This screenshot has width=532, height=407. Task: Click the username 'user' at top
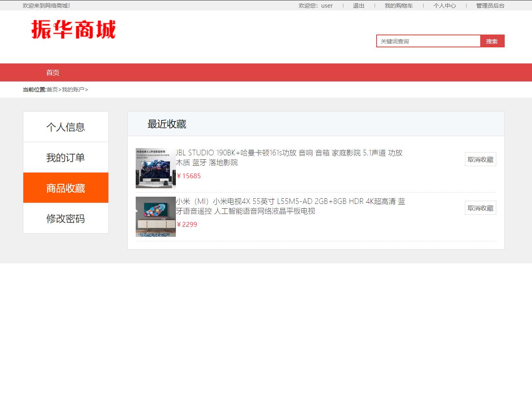326,6
